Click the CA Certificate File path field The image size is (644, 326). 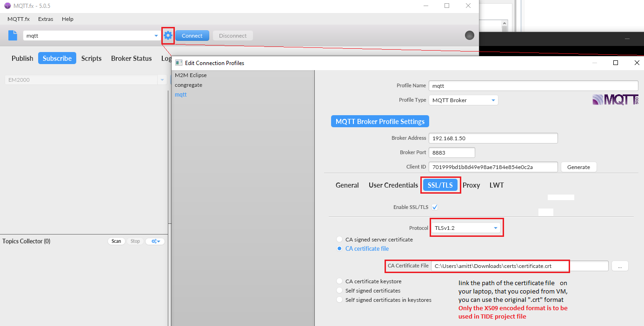pyautogui.click(x=520, y=266)
